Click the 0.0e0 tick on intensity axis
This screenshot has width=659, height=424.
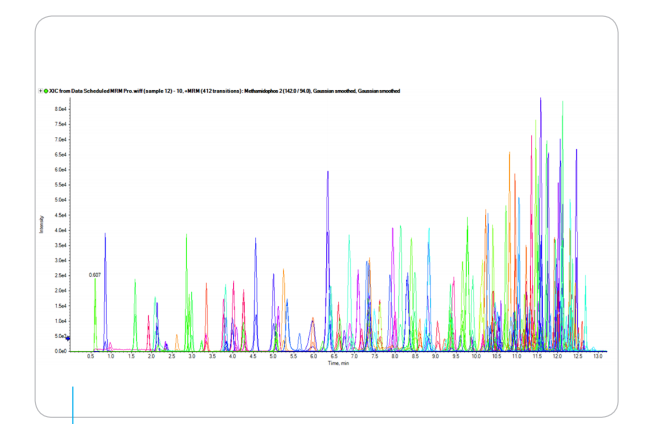tap(60, 352)
